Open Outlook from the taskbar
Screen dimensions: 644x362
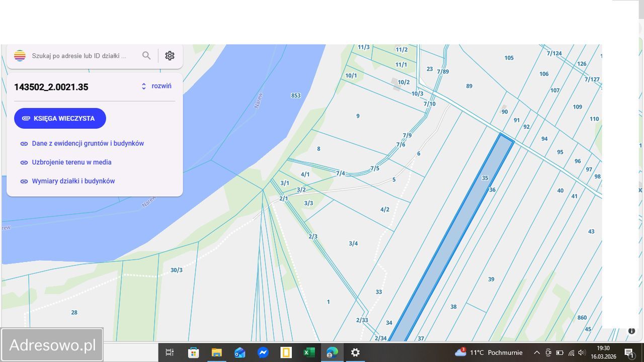point(239,352)
